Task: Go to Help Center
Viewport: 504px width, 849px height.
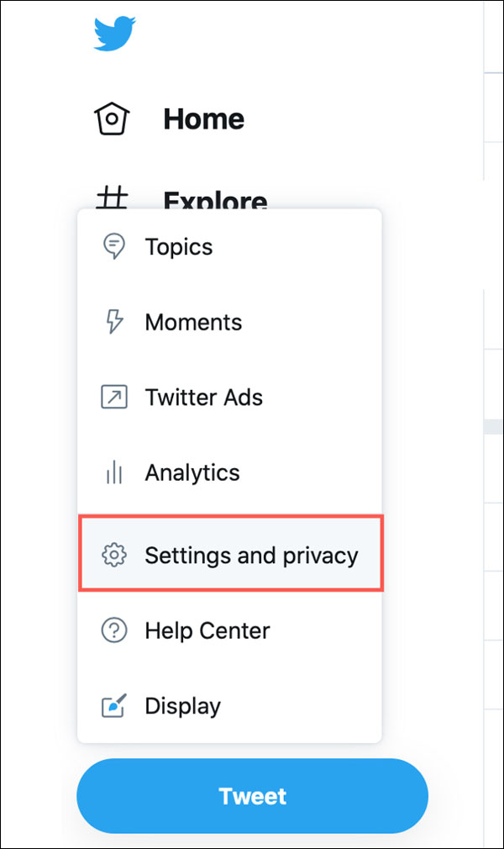Action: (207, 630)
